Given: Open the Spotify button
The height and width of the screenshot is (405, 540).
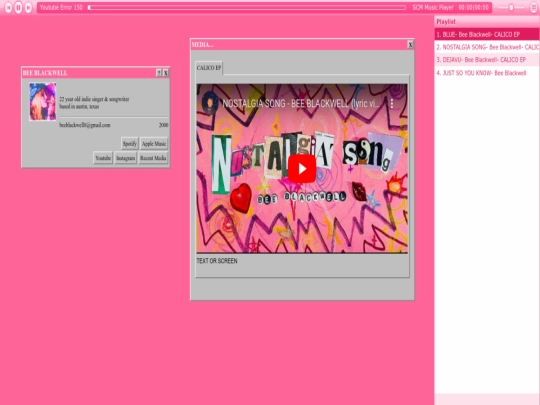Looking at the screenshot, I should click(x=130, y=144).
